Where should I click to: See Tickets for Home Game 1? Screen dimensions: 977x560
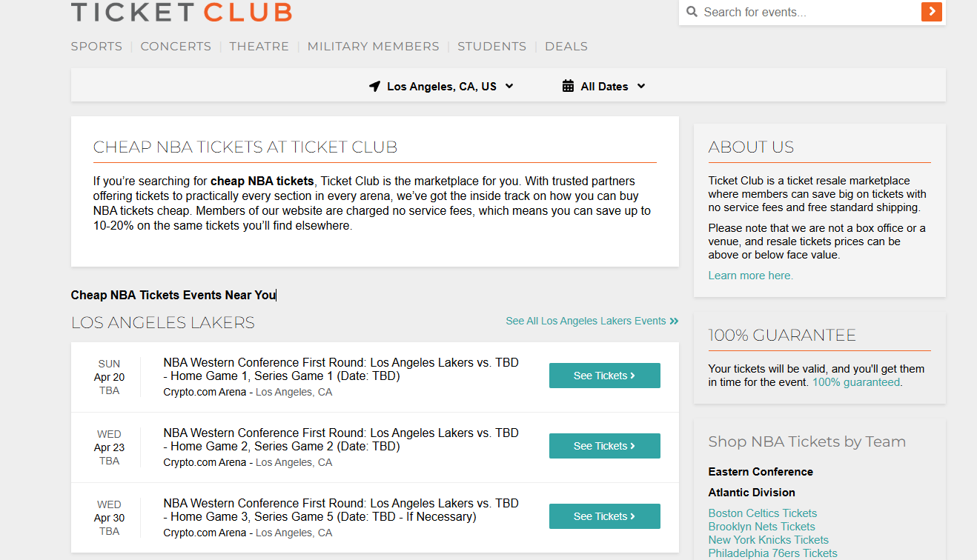point(605,376)
